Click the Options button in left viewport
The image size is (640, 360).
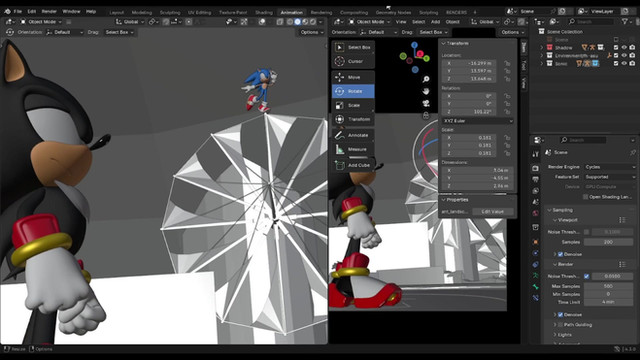(311, 32)
